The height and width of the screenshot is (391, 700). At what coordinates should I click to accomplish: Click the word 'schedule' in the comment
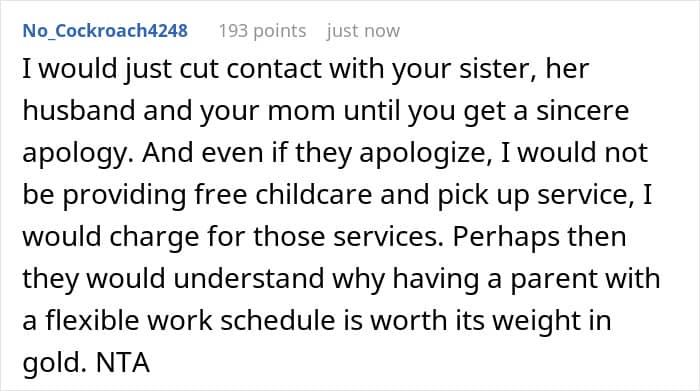pos(277,320)
